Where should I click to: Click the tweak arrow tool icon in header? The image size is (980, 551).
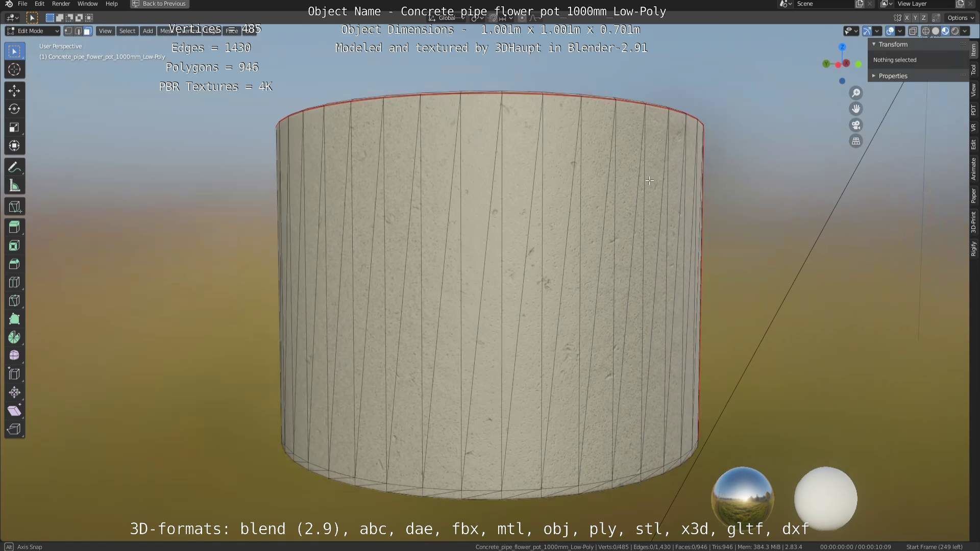coord(32,18)
